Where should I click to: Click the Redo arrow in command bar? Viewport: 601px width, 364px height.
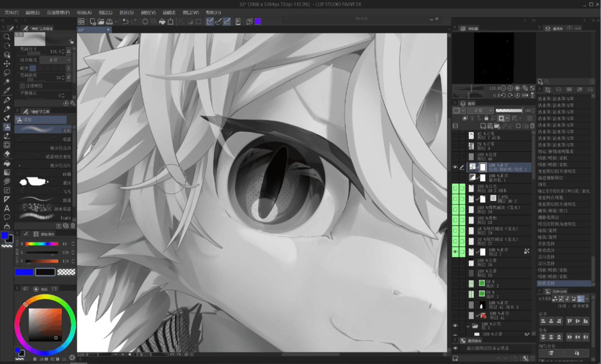tap(134, 22)
